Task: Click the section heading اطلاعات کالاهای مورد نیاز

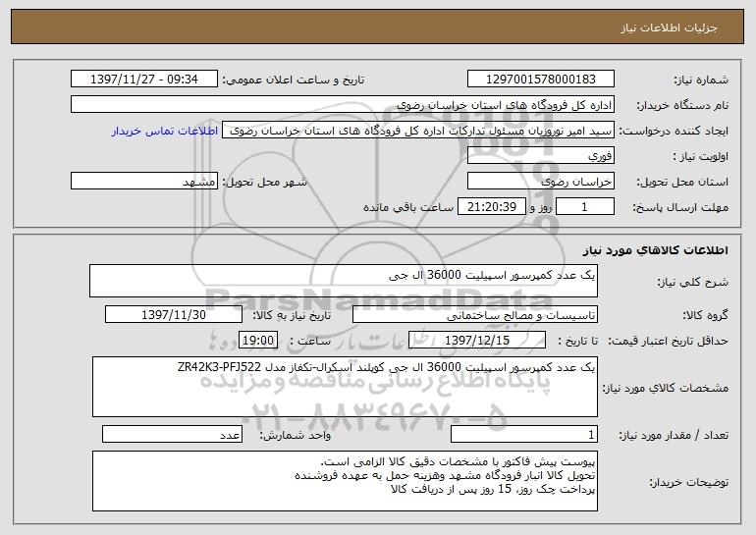Action: coord(655,250)
